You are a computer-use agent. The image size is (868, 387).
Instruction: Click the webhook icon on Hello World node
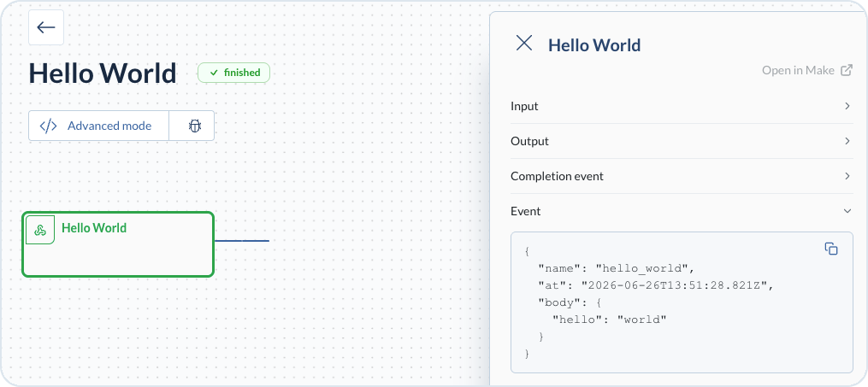[40, 230]
